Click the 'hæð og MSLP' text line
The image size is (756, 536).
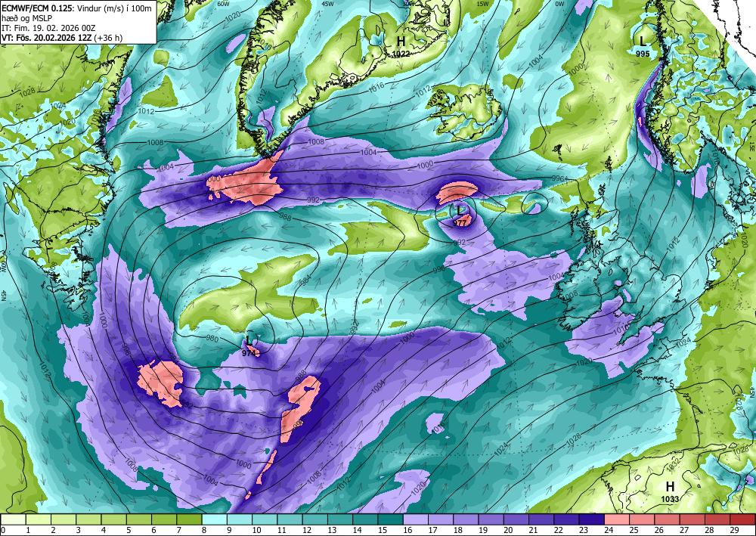coord(26,18)
